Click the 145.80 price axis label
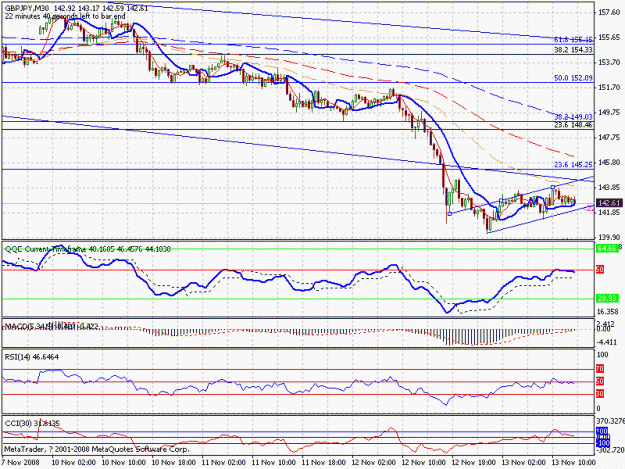 609,163
